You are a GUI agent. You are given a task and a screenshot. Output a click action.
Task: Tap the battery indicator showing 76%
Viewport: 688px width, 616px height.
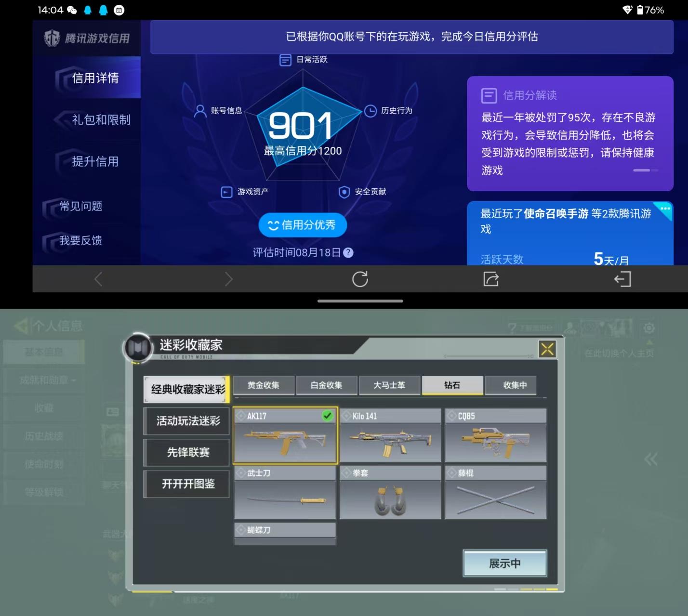click(650, 10)
